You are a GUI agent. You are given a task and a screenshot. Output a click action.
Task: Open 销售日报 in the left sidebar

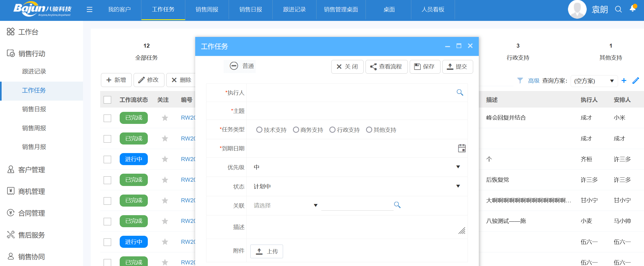pyautogui.click(x=34, y=109)
